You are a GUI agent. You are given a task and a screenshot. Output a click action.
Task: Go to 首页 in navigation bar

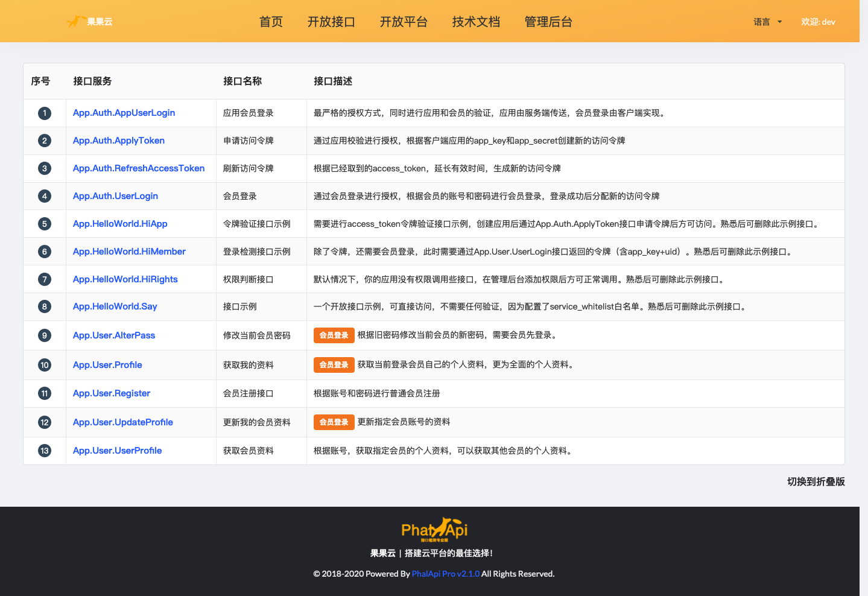tap(271, 22)
